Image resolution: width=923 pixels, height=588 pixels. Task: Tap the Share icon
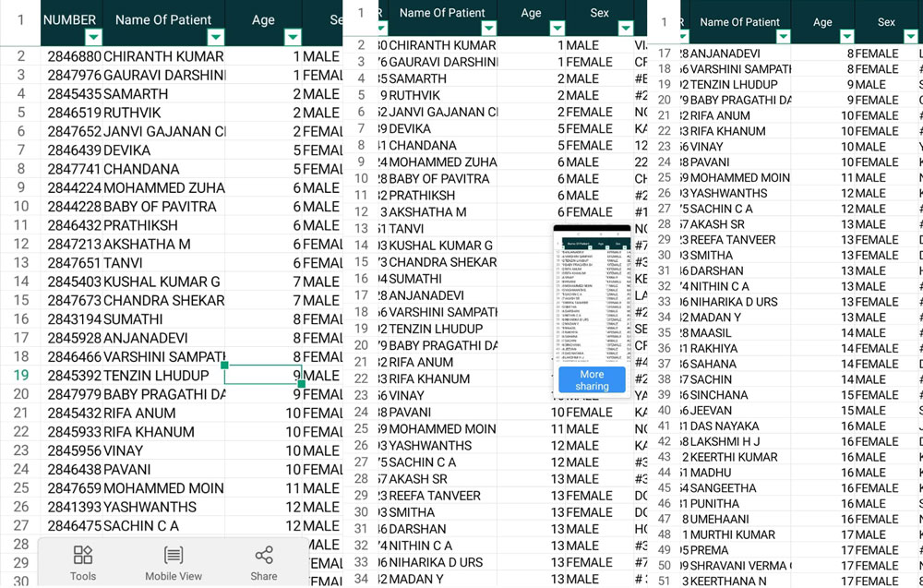click(x=264, y=563)
